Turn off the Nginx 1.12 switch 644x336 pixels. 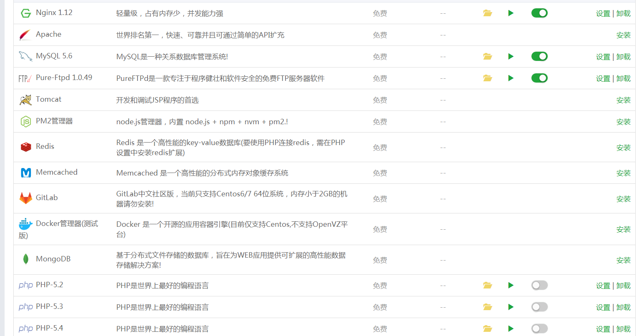(539, 13)
